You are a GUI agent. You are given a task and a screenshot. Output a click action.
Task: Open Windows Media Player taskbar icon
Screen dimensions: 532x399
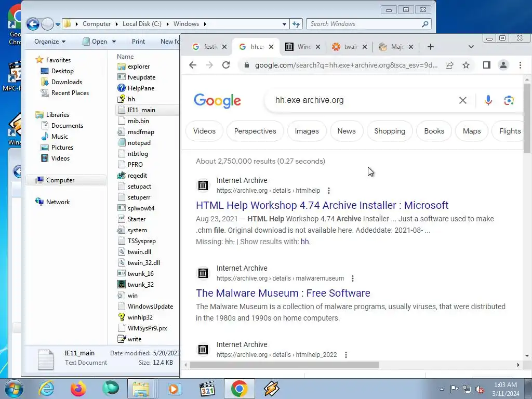175,389
